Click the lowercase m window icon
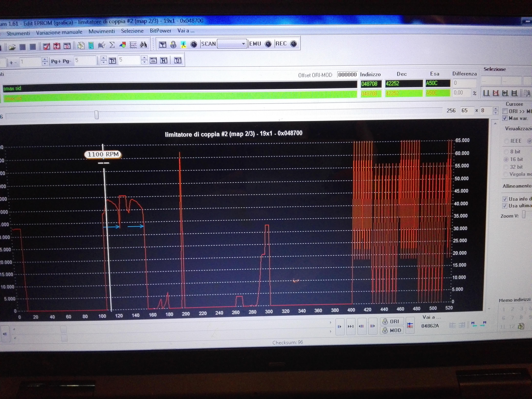532x399 pixels. coord(153,60)
